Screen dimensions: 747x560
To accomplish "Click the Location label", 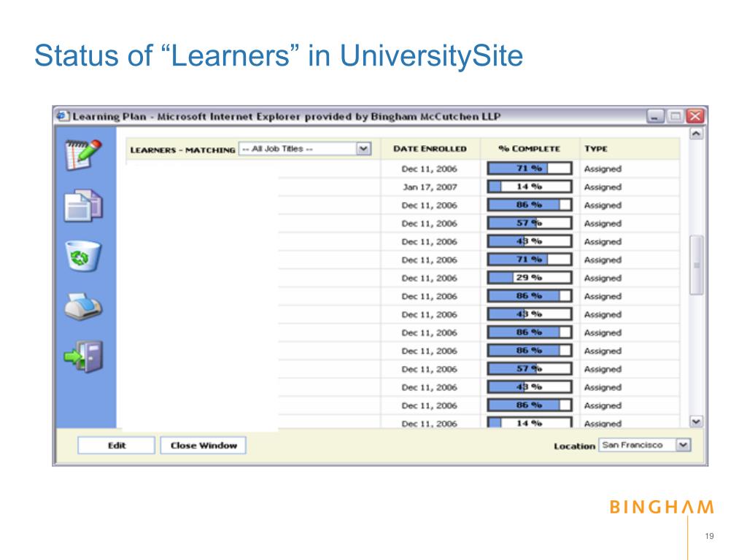I will click(x=574, y=446).
